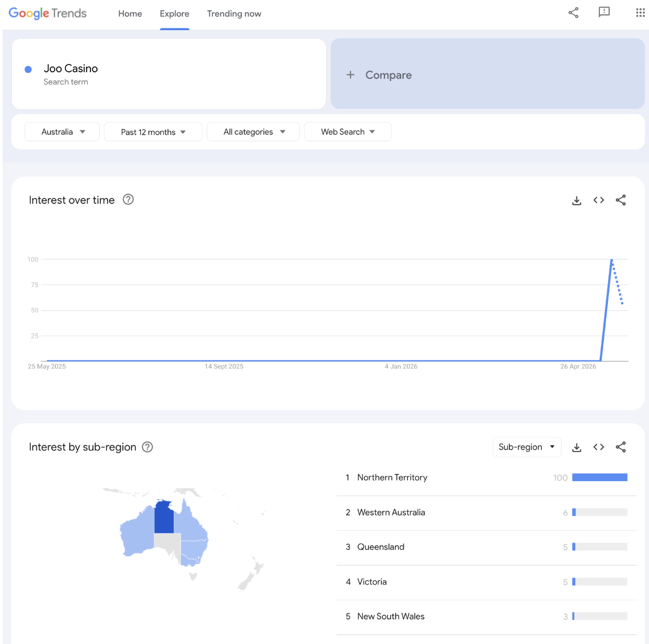
Task: Share the Interest by sub-region panel
Action: (621, 447)
